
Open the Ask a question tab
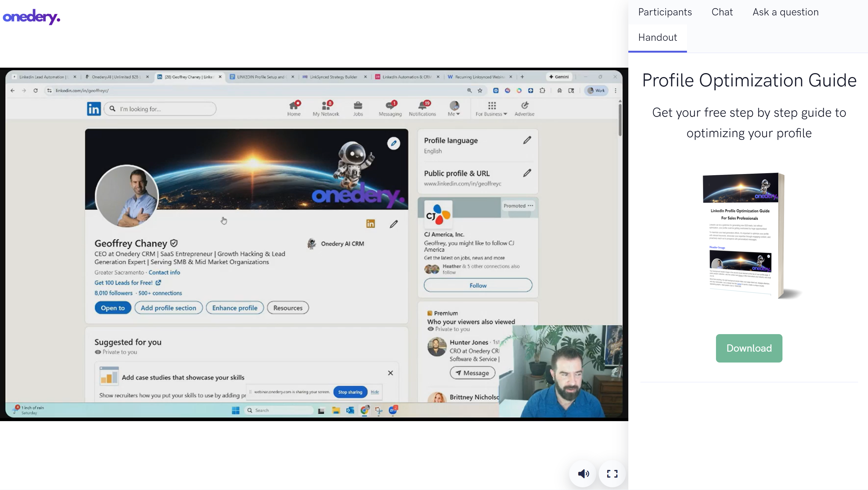click(x=785, y=12)
